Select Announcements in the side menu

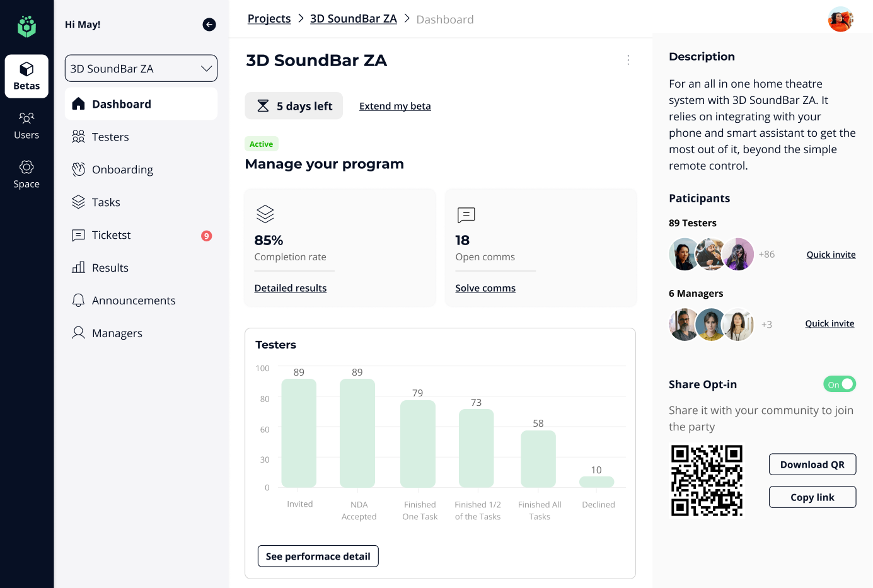[x=134, y=301]
